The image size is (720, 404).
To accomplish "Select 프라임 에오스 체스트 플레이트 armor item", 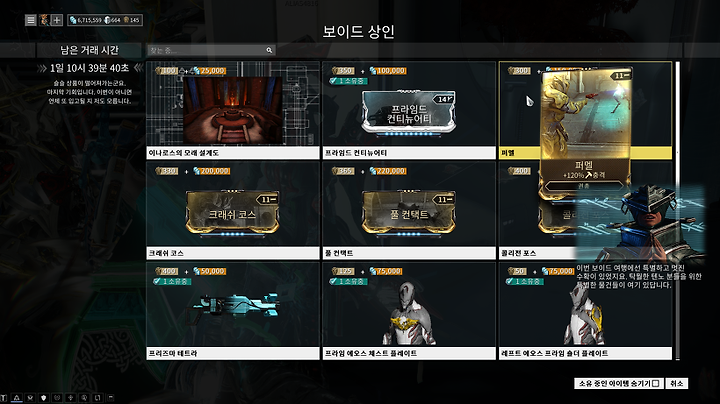I will [x=409, y=311].
